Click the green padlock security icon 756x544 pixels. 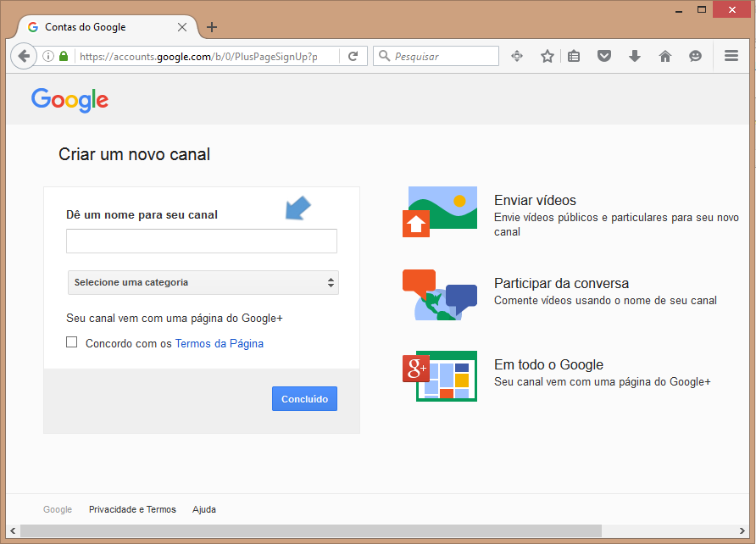coord(64,57)
